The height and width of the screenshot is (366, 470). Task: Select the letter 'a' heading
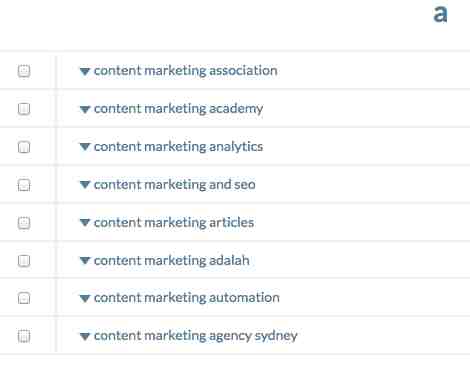point(440,14)
